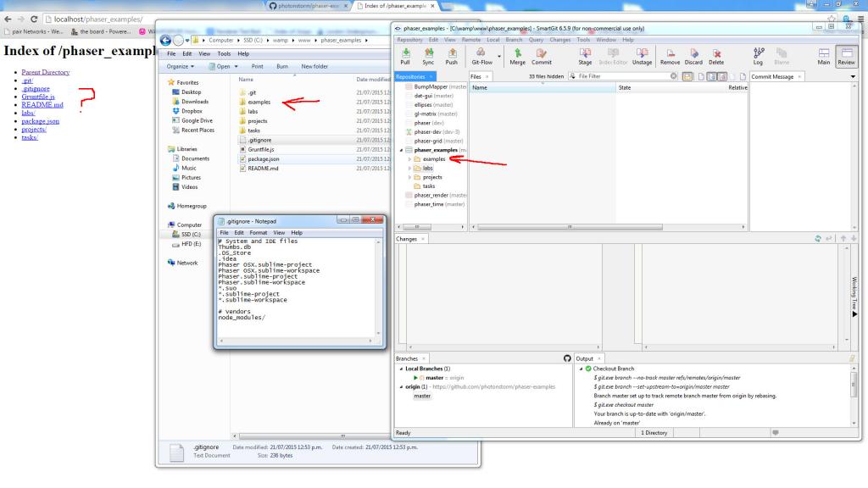Click the Stage icon in SmartGit

[585, 56]
